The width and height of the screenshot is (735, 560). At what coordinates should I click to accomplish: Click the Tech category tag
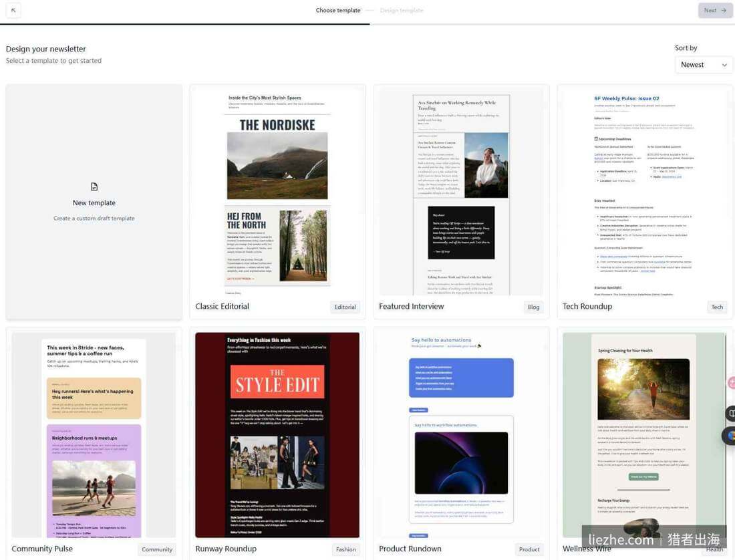pyautogui.click(x=717, y=307)
